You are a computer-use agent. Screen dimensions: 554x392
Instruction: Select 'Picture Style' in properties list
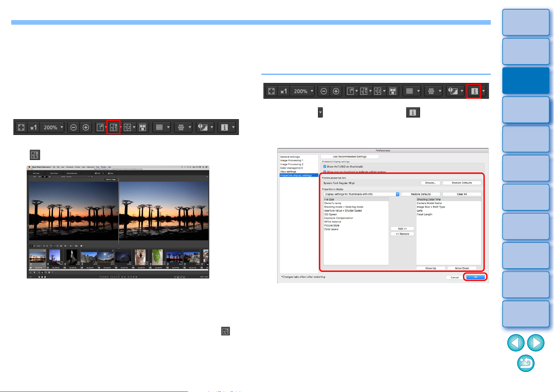click(331, 225)
